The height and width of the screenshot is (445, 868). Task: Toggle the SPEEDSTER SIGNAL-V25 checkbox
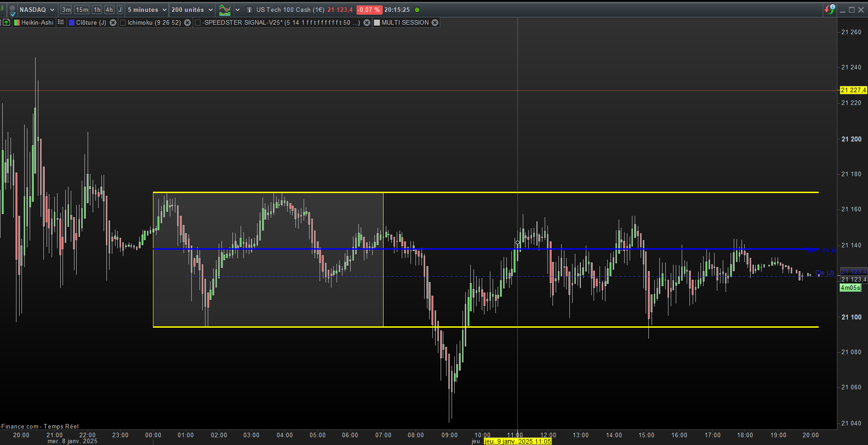pos(198,22)
